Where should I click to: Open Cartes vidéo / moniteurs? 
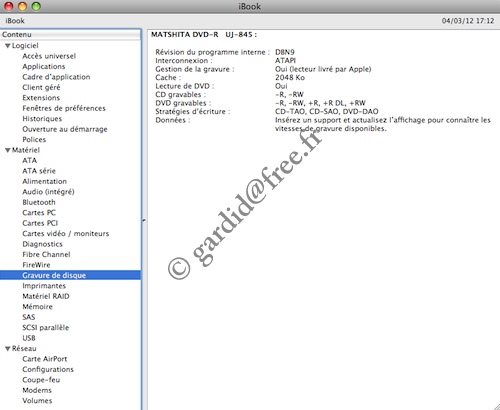[x=66, y=234]
